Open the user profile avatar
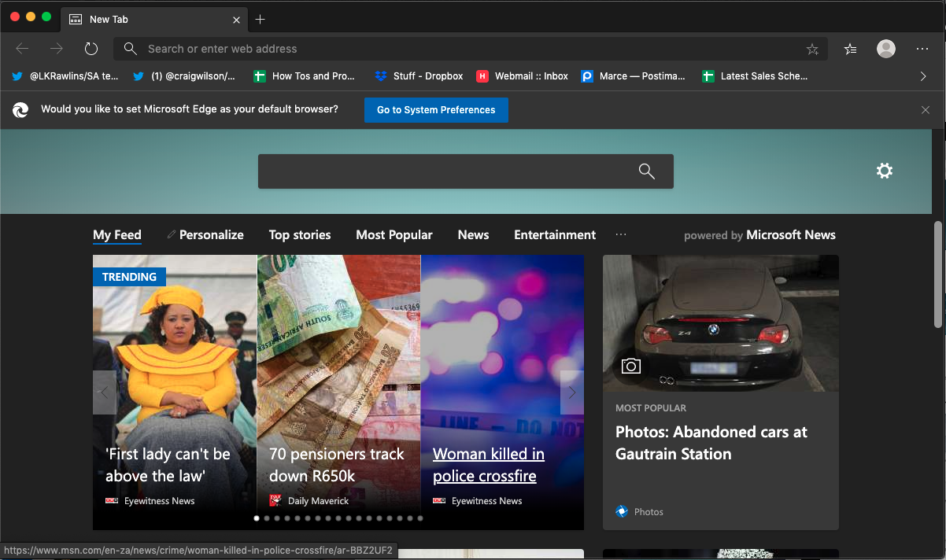The height and width of the screenshot is (560, 946). coord(886,49)
